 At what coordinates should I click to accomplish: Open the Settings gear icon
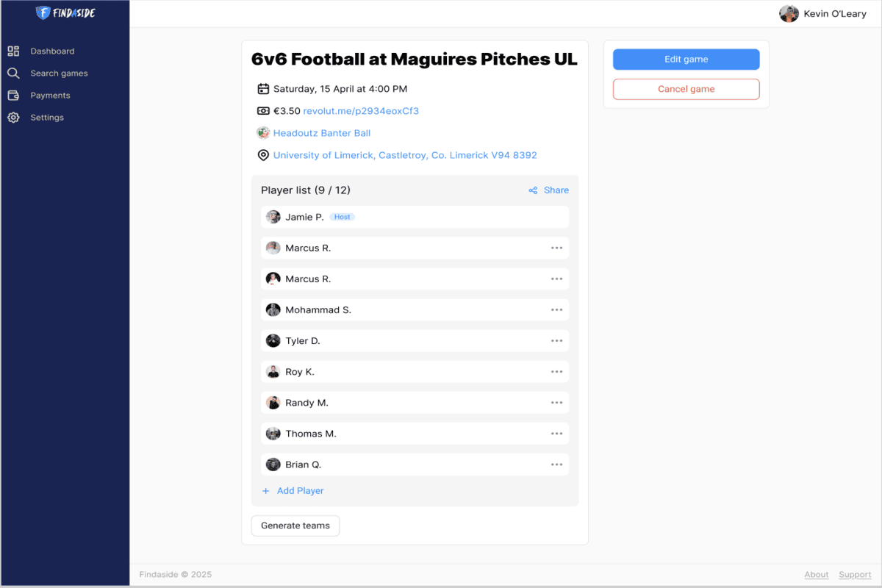(x=13, y=118)
